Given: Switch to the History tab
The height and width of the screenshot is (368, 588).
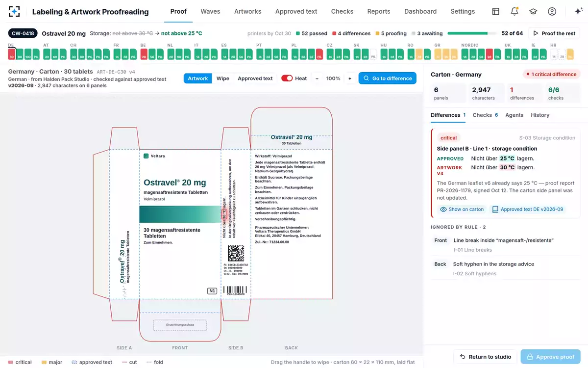Looking at the screenshot, I should (x=540, y=115).
